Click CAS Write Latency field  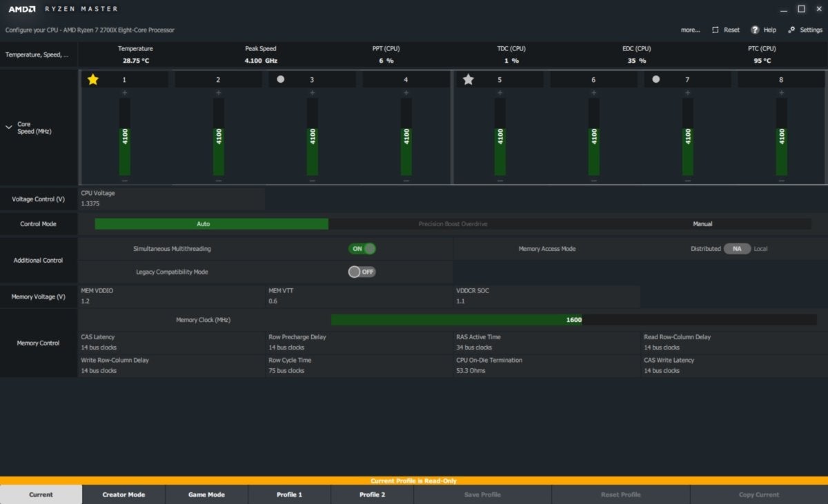tap(735, 365)
